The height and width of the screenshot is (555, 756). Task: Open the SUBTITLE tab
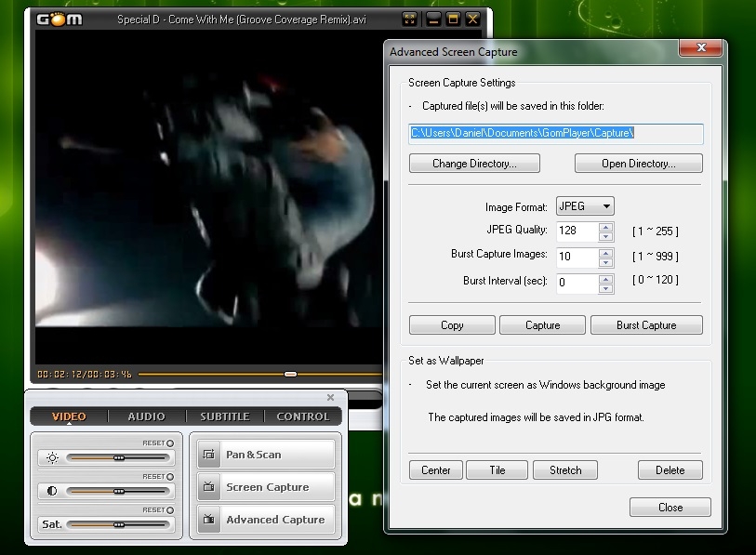pyautogui.click(x=225, y=416)
